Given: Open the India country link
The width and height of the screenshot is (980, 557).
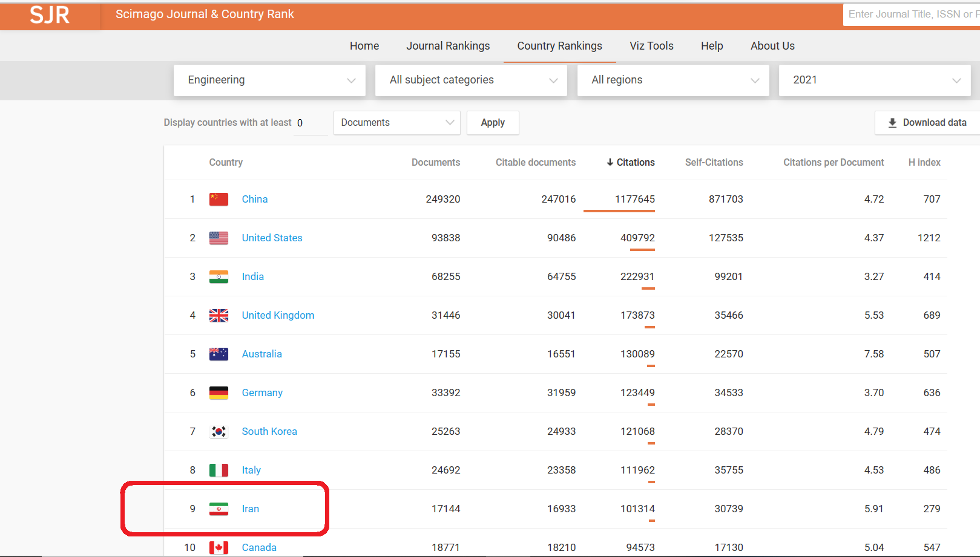Looking at the screenshot, I should point(252,276).
